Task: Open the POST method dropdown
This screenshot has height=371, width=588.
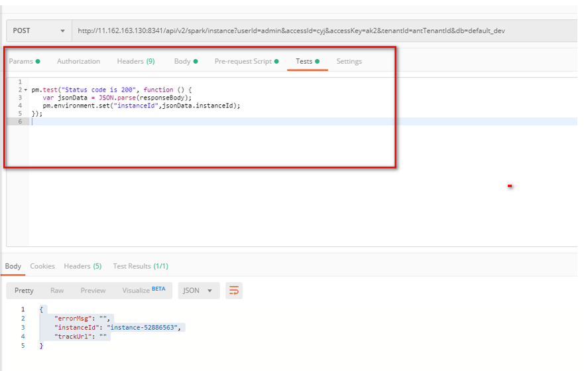Action: (x=39, y=31)
